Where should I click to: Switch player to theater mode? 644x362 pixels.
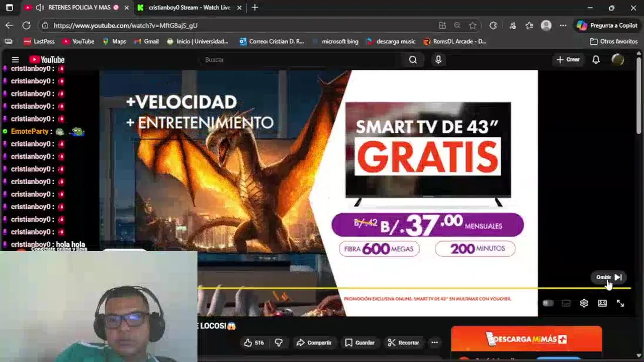click(x=602, y=303)
